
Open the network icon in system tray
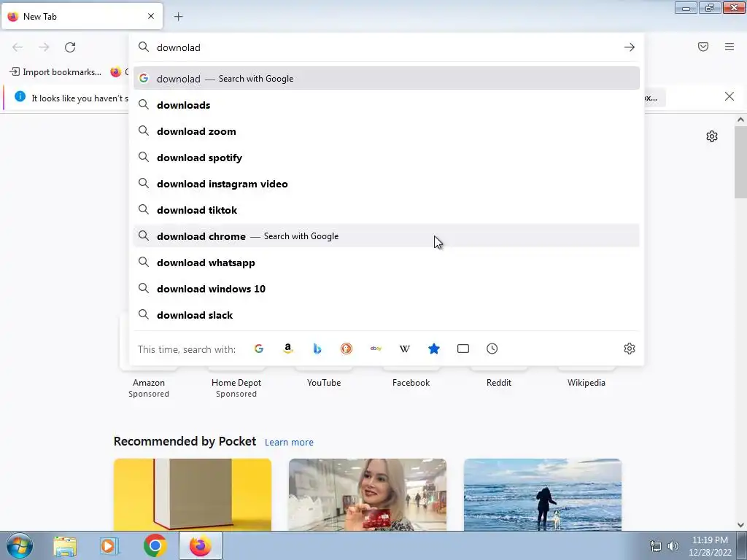pos(656,546)
